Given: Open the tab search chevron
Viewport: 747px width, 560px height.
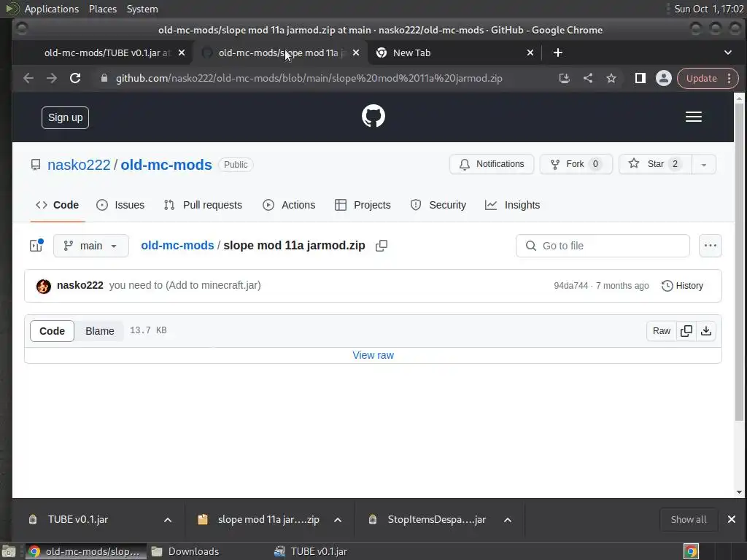Looking at the screenshot, I should pos(728,52).
